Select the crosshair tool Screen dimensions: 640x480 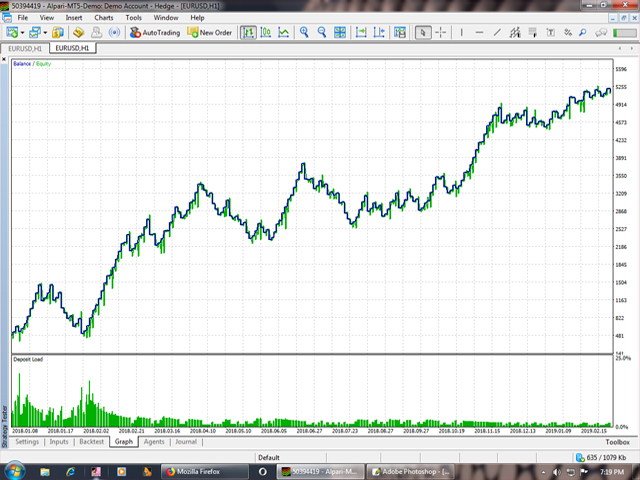tap(440, 32)
